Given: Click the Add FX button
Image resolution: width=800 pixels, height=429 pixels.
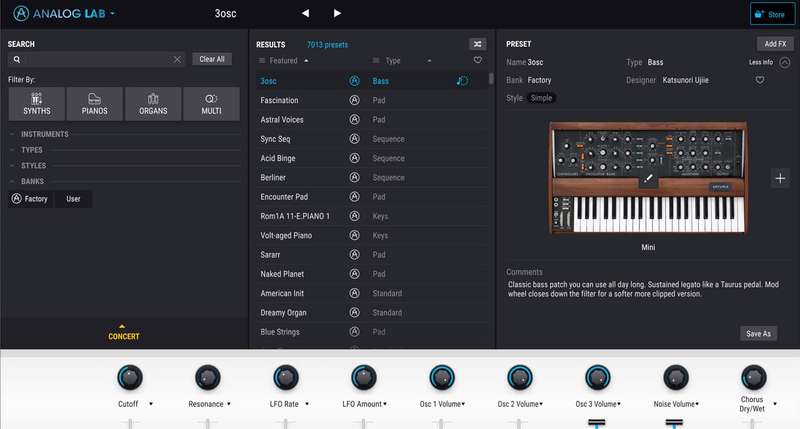Looking at the screenshot, I should 774,44.
